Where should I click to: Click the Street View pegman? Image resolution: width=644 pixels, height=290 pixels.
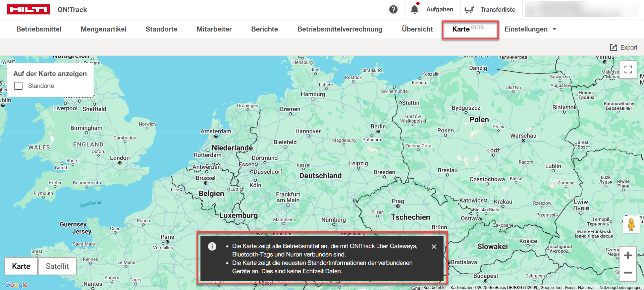click(631, 225)
